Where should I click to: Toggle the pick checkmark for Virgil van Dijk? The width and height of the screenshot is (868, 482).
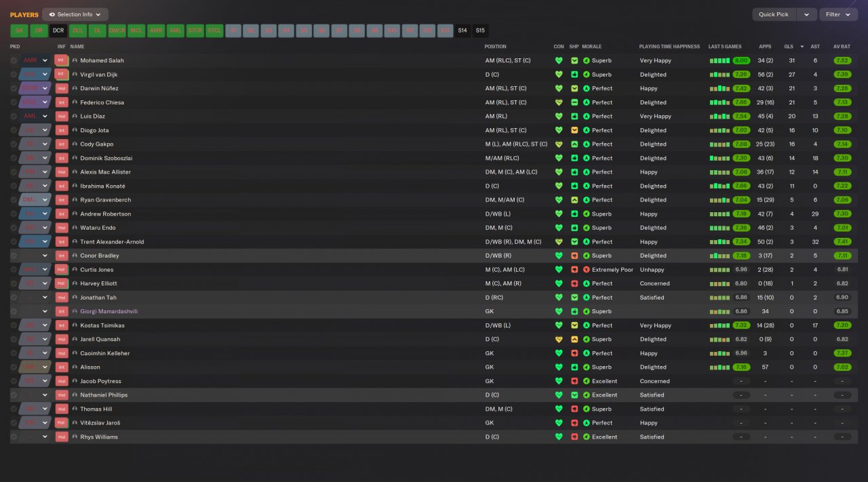(x=14, y=75)
